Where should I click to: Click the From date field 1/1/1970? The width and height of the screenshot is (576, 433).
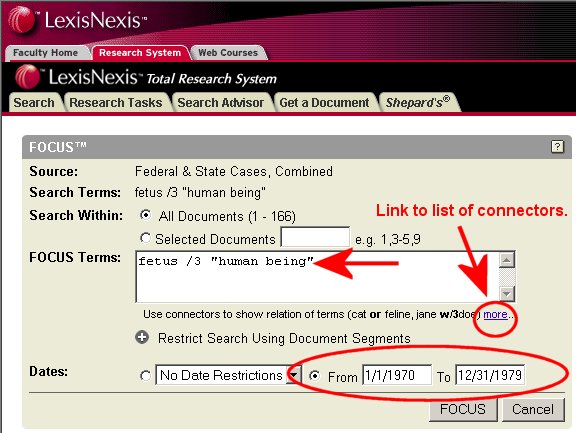coord(397,375)
